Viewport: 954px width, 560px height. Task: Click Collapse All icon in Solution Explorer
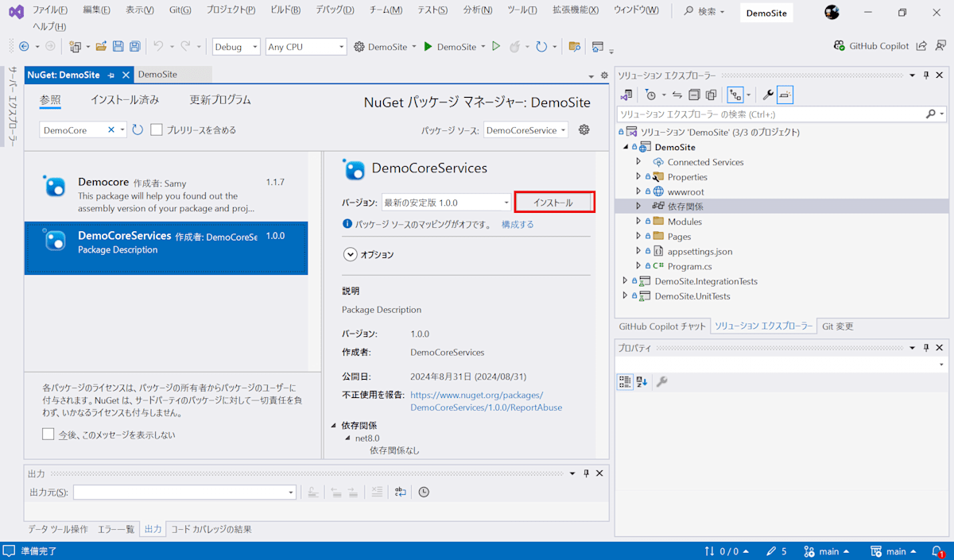[694, 95]
